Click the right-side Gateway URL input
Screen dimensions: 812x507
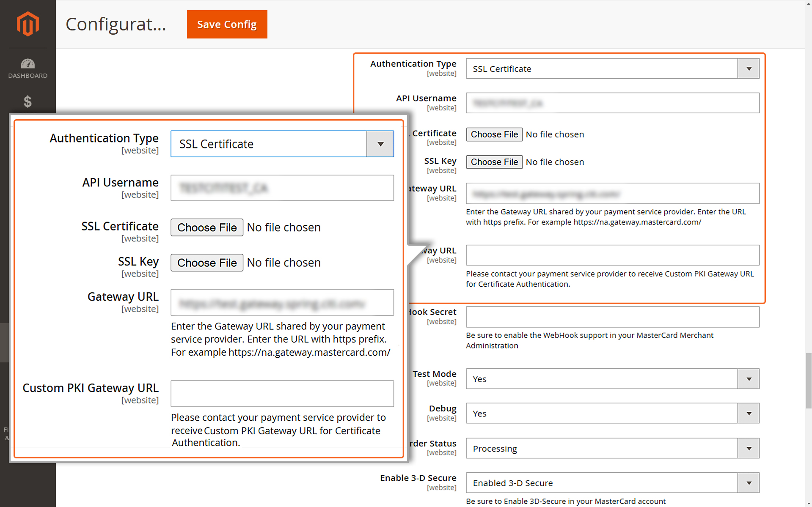(x=612, y=194)
